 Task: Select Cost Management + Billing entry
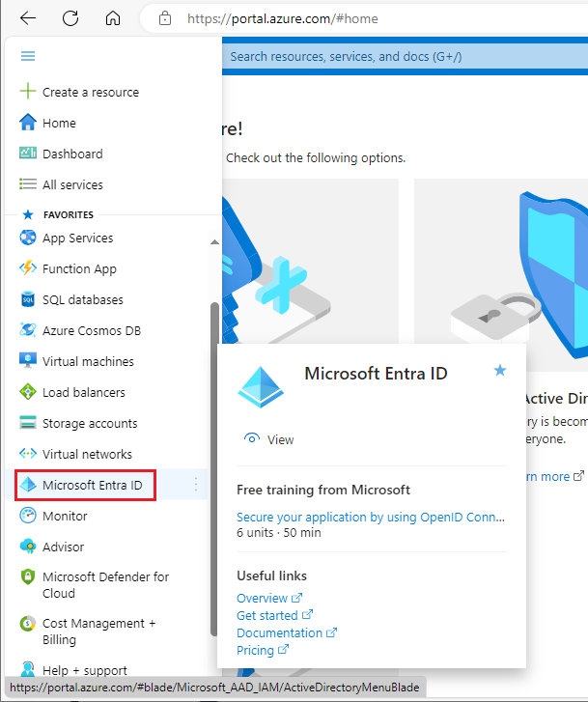pos(98,632)
